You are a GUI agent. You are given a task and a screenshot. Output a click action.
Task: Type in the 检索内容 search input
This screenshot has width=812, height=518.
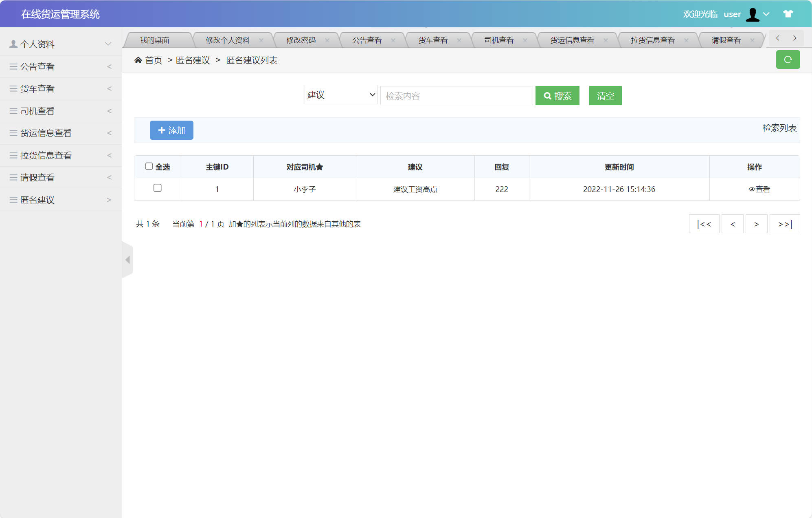[x=456, y=95]
